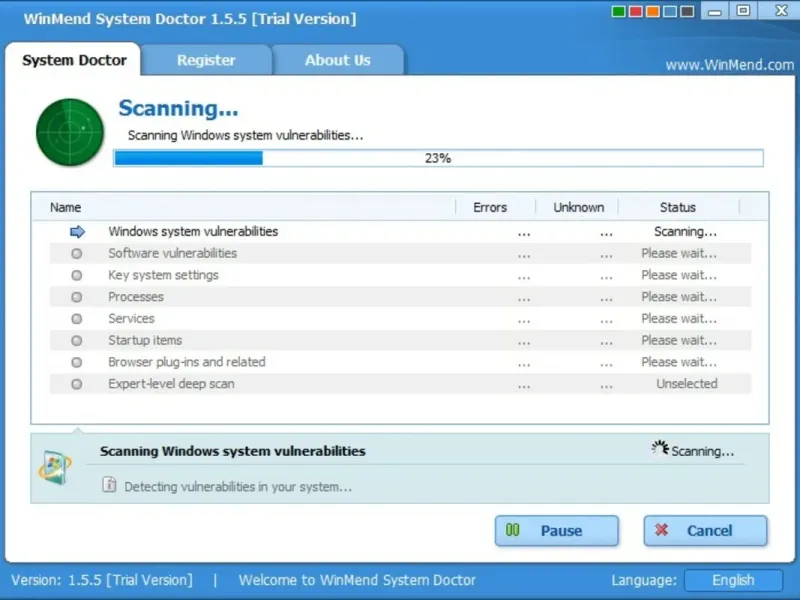Pick the dark gray theme color swatch

(x=687, y=11)
